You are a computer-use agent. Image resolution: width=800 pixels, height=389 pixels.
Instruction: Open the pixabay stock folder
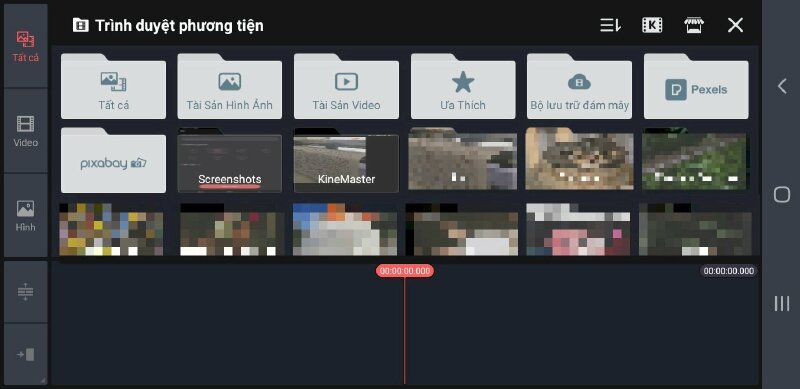pyautogui.click(x=113, y=160)
